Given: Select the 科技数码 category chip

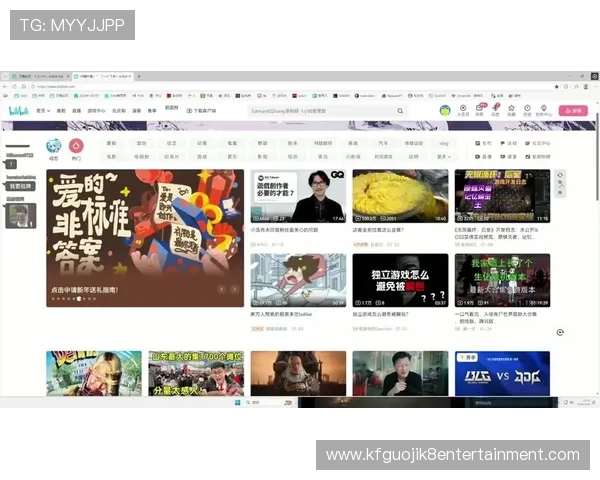Looking at the screenshot, I should coord(323,143).
